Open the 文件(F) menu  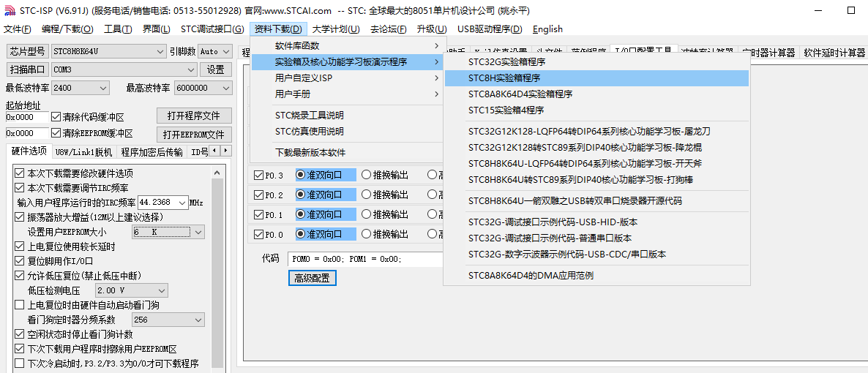coord(18,29)
